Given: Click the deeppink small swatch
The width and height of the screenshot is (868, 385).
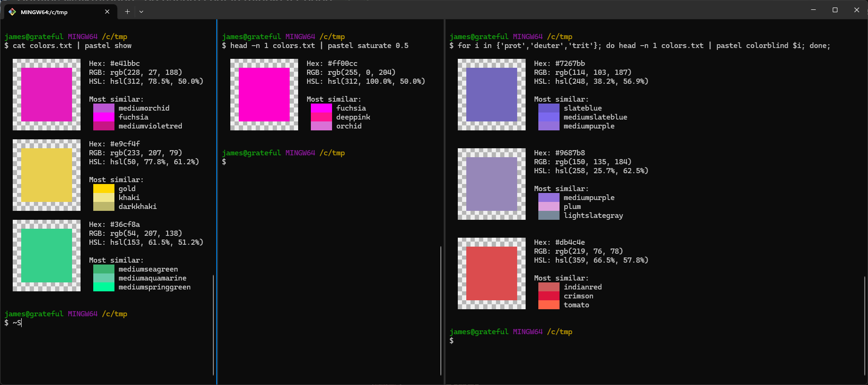Looking at the screenshot, I should click(321, 117).
